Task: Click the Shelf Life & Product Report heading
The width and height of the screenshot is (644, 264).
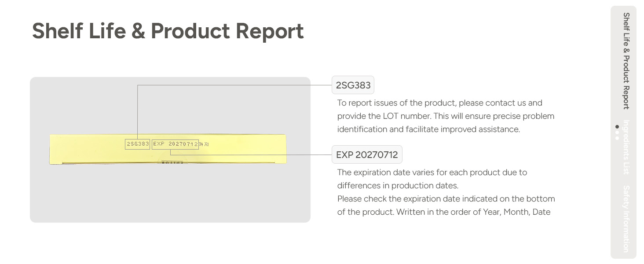Action: click(168, 31)
